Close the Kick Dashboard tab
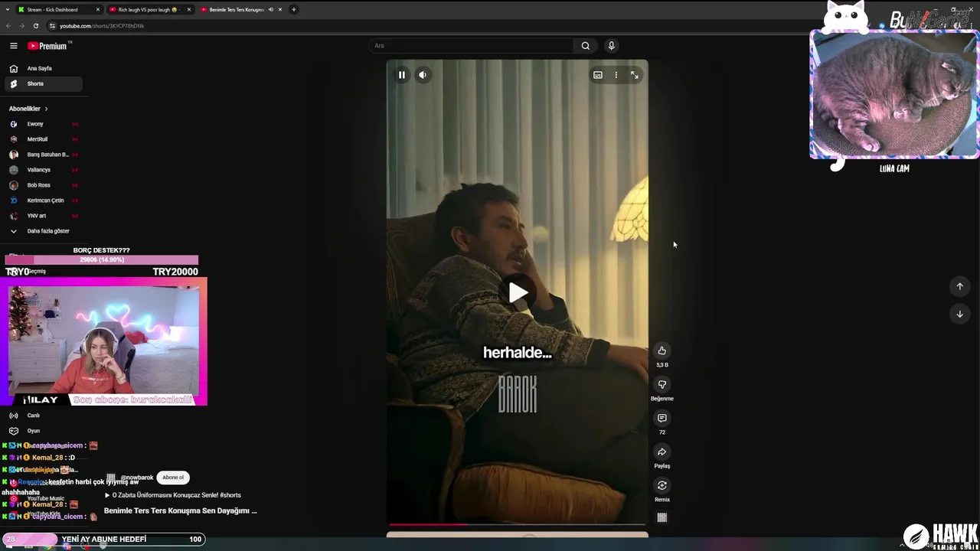 (x=98, y=10)
